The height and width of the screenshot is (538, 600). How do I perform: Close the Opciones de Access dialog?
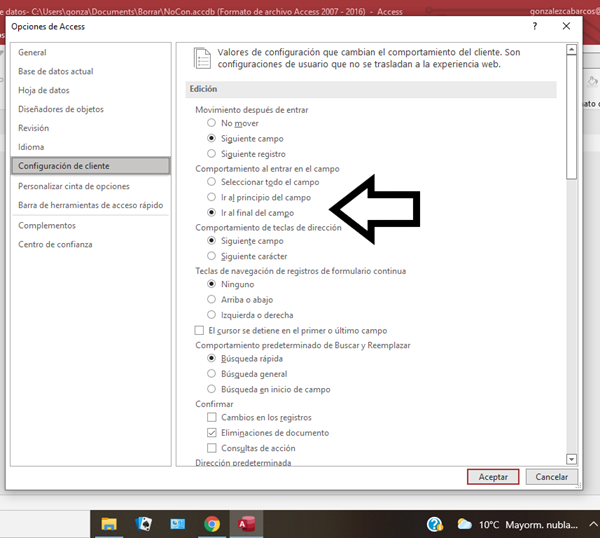[566, 26]
